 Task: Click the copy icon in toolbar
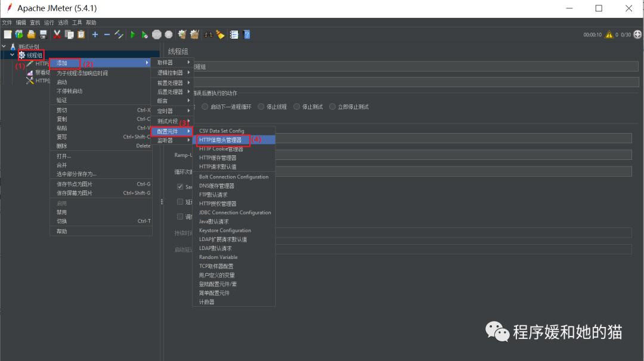coord(69,35)
